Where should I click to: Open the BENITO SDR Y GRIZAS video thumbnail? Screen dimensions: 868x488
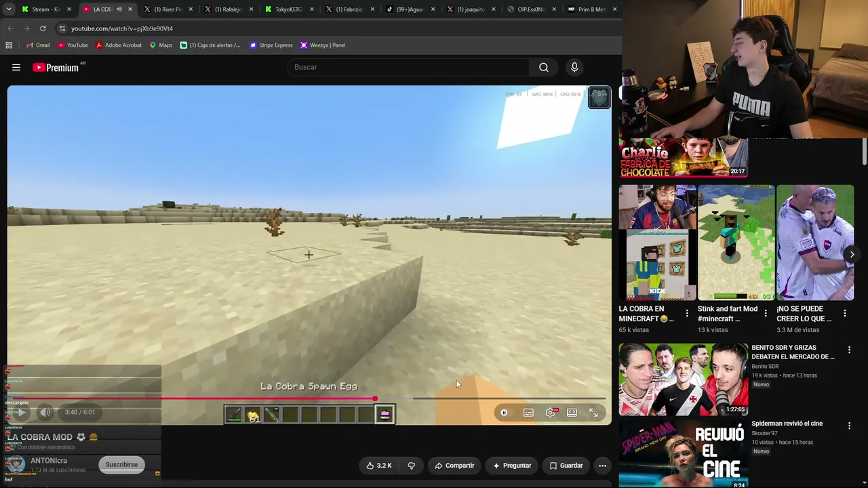683,380
